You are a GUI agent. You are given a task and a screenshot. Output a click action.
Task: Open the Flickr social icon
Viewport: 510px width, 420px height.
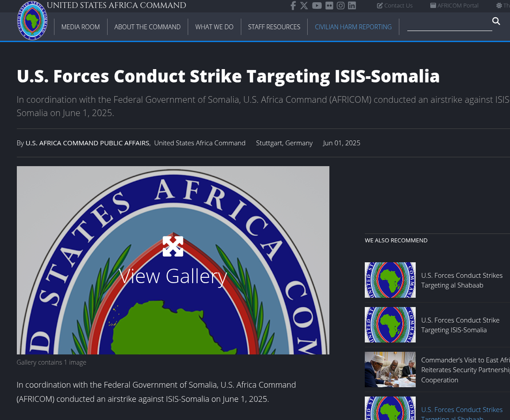click(x=329, y=5)
